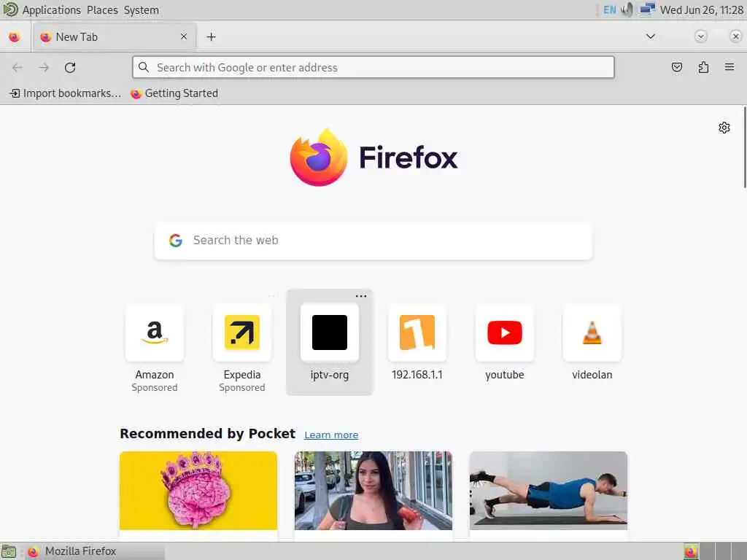
Task: Go back with the back arrow
Action: tap(18, 68)
